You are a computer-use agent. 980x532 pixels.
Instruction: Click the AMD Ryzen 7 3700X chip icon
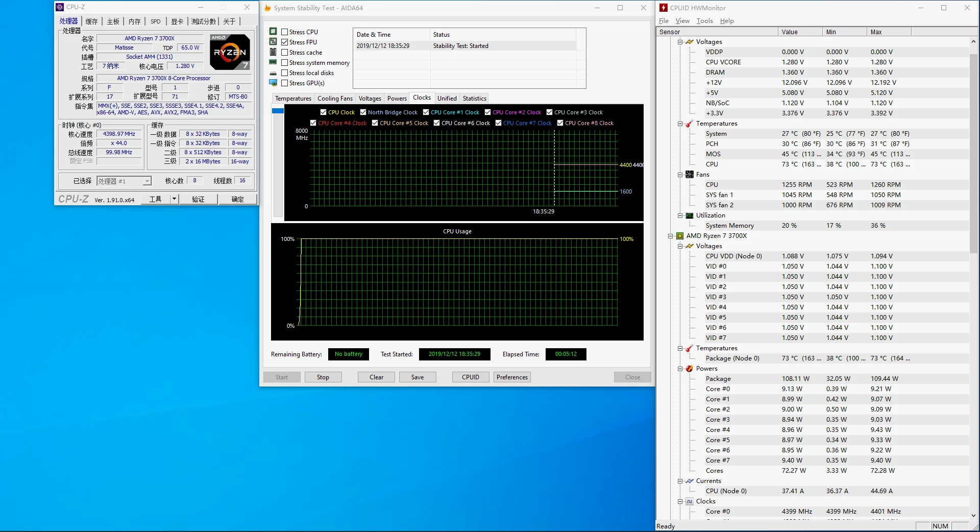click(680, 236)
